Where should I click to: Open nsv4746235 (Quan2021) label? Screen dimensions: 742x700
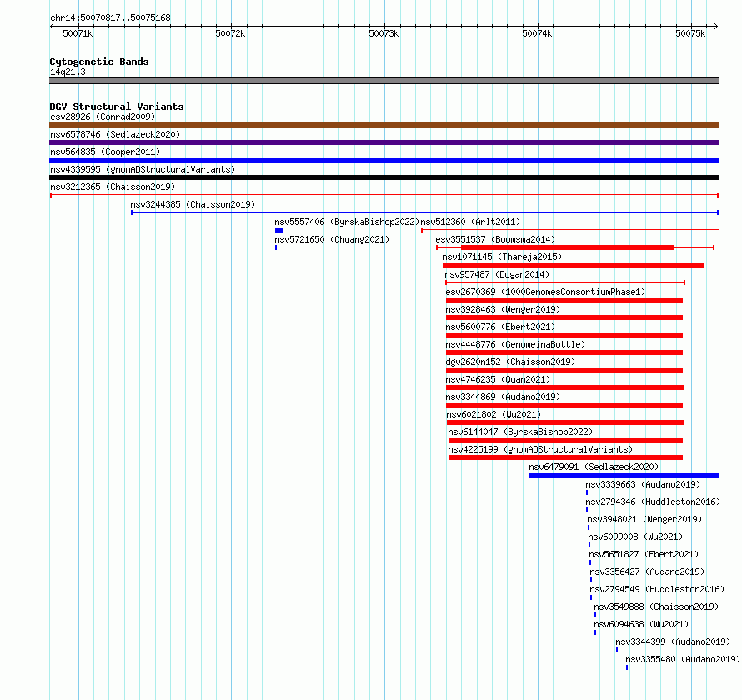coord(498,379)
